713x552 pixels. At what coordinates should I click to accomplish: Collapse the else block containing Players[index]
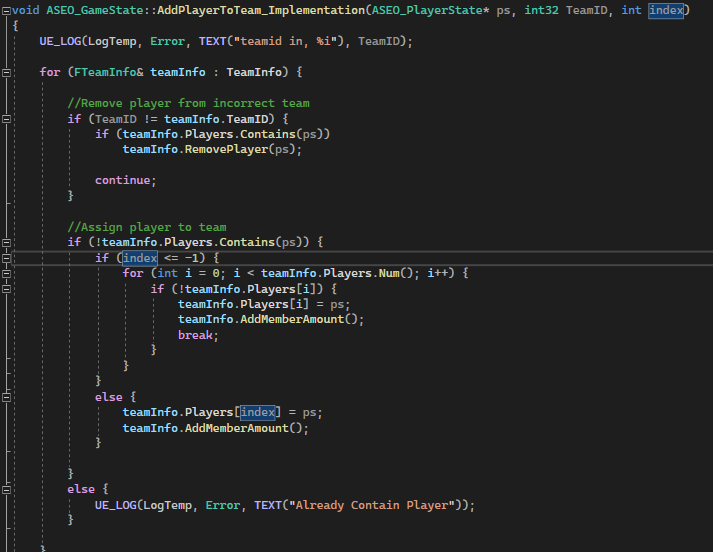tap(6, 397)
